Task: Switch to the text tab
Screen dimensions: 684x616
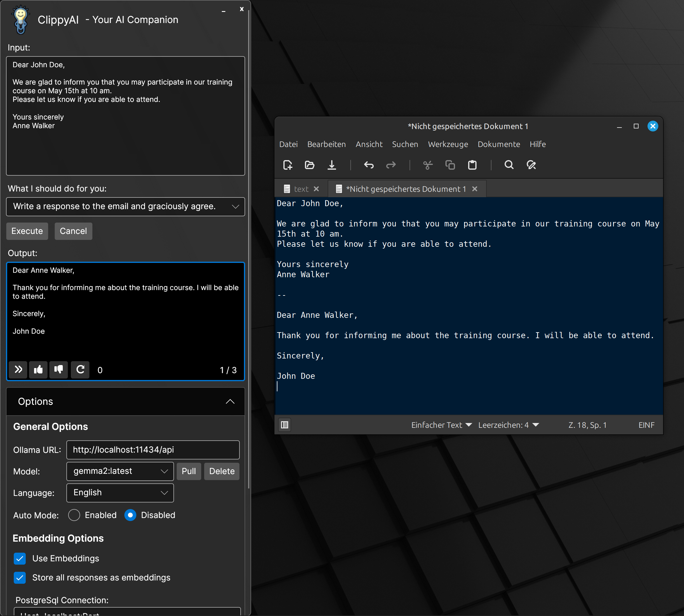Action: click(301, 189)
